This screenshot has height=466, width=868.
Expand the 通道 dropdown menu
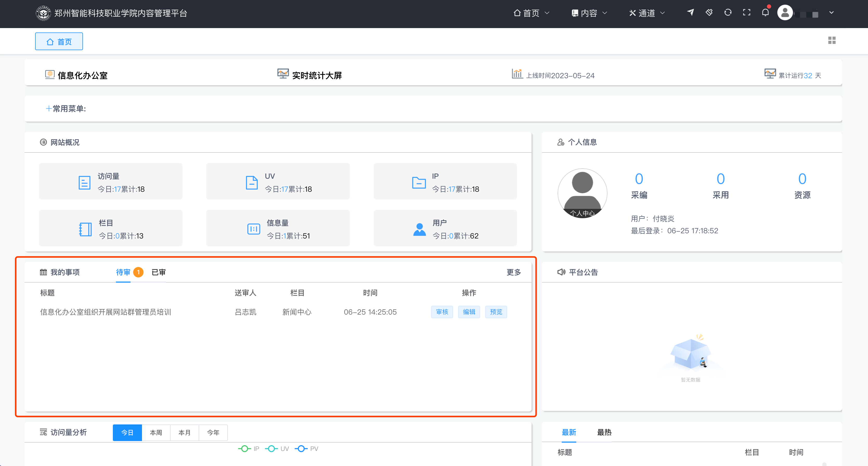[647, 13]
